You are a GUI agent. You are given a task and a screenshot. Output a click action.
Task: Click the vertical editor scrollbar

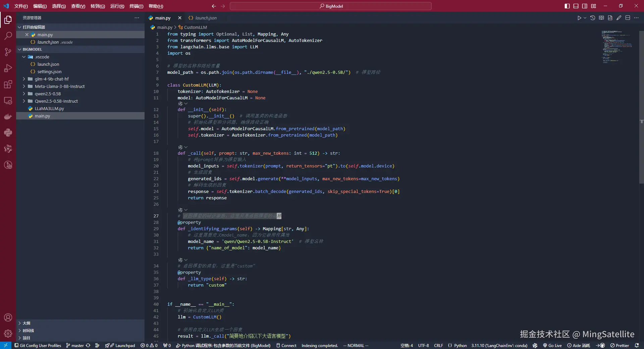[641, 107]
